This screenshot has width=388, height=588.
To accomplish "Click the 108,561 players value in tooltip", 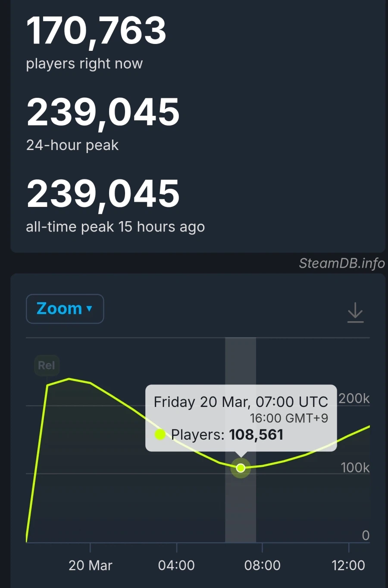I will (x=256, y=435).
